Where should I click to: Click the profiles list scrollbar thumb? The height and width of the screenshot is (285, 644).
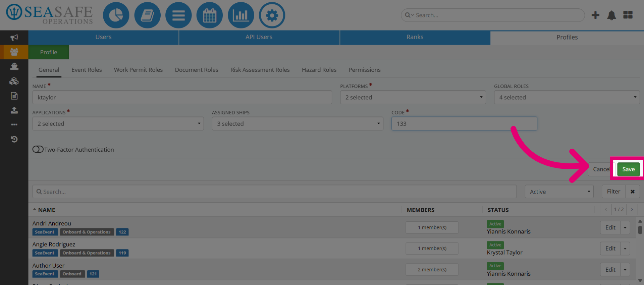(640, 230)
